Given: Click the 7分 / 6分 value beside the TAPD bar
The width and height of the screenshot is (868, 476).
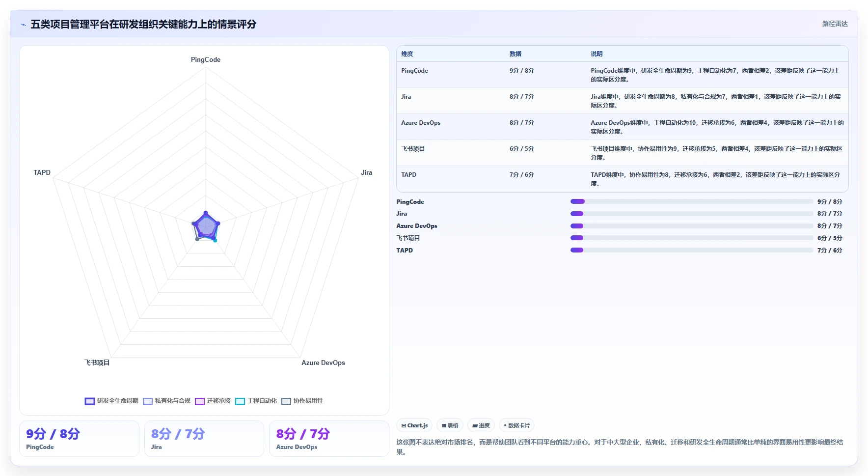Looking at the screenshot, I should click(830, 251).
